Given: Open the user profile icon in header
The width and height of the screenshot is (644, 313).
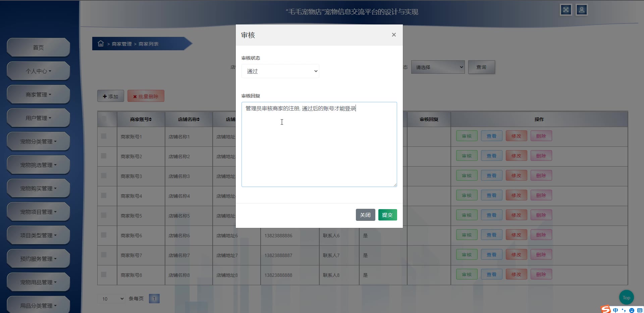Looking at the screenshot, I should pos(582,10).
